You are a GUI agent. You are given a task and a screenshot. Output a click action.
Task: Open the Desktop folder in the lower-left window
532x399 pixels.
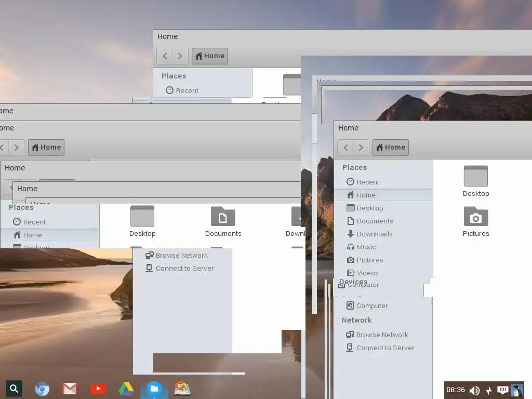point(142,221)
